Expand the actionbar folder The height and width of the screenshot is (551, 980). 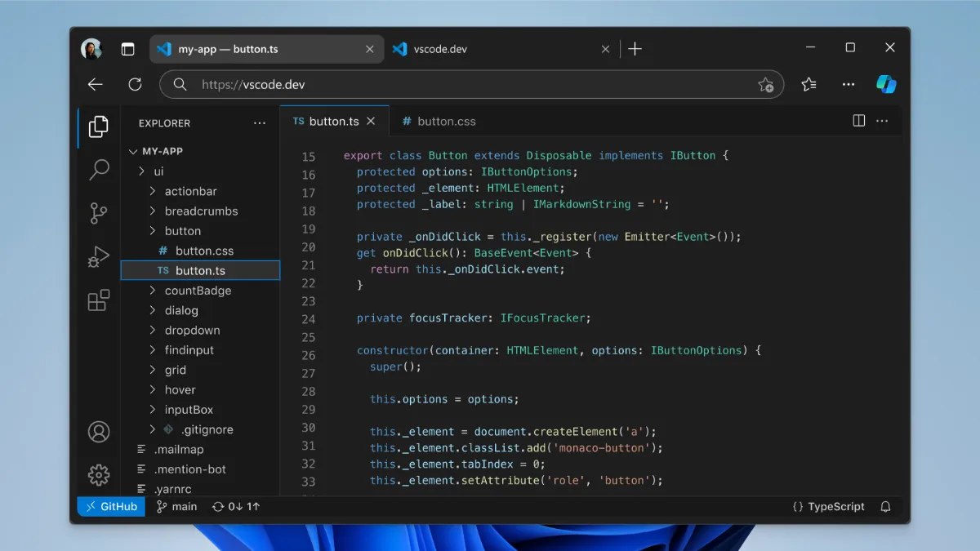click(x=189, y=191)
